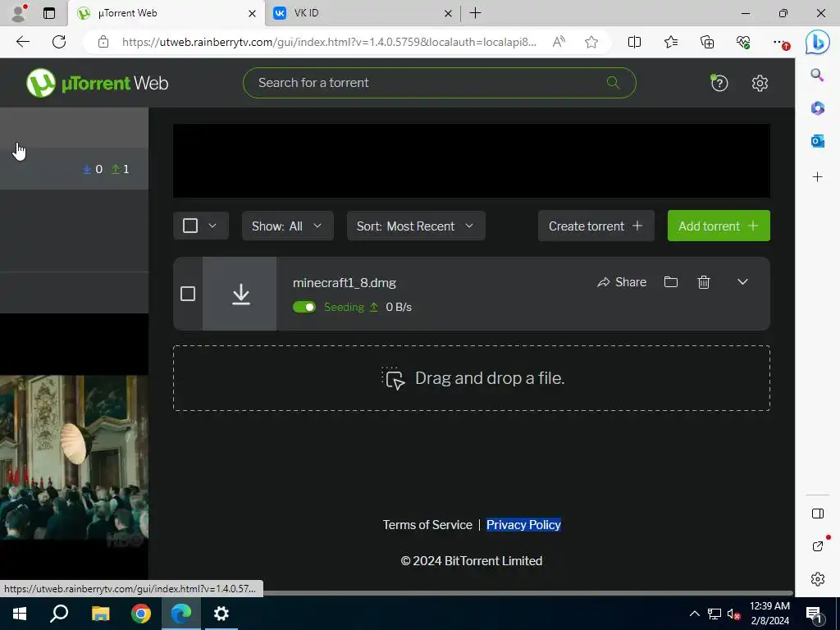Image resolution: width=840 pixels, height=630 pixels.
Task: Open Edge Settings and more menu
Action: (x=779, y=42)
